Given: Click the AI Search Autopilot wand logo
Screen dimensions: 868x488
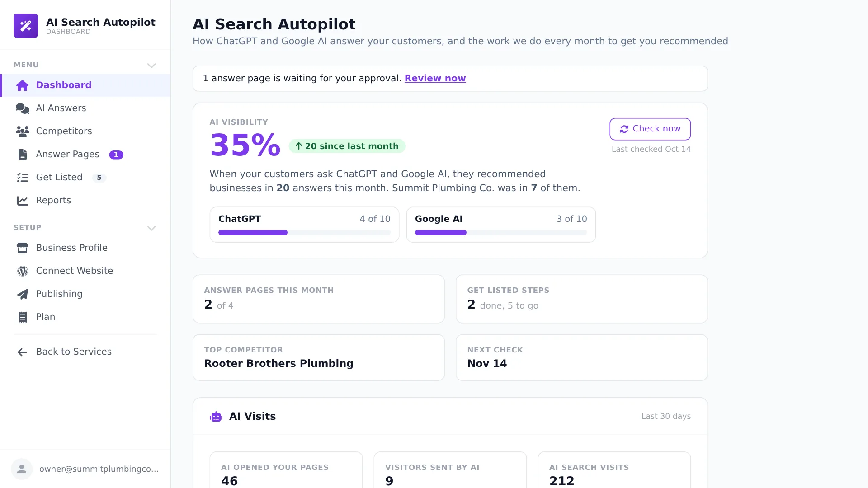Looking at the screenshot, I should tap(26, 26).
